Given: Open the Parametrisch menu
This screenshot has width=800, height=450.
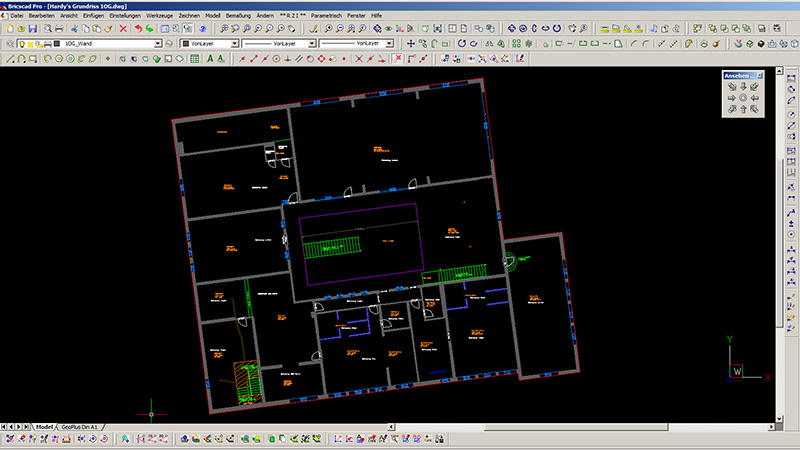Looking at the screenshot, I should [x=326, y=16].
